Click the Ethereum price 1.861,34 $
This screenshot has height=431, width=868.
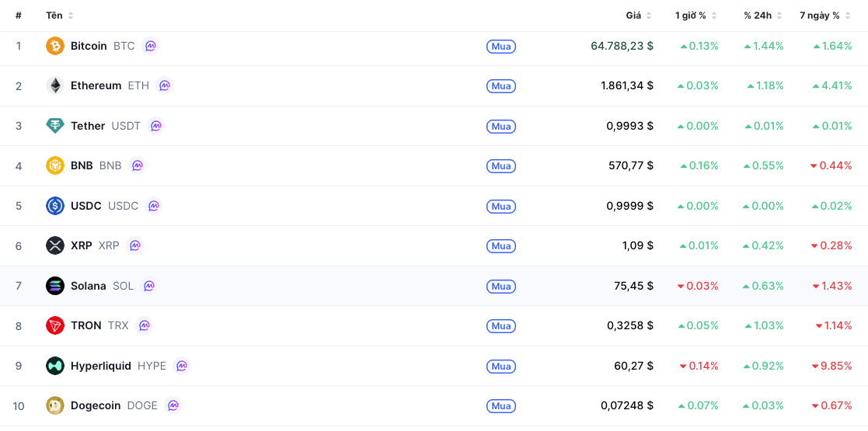point(627,85)
